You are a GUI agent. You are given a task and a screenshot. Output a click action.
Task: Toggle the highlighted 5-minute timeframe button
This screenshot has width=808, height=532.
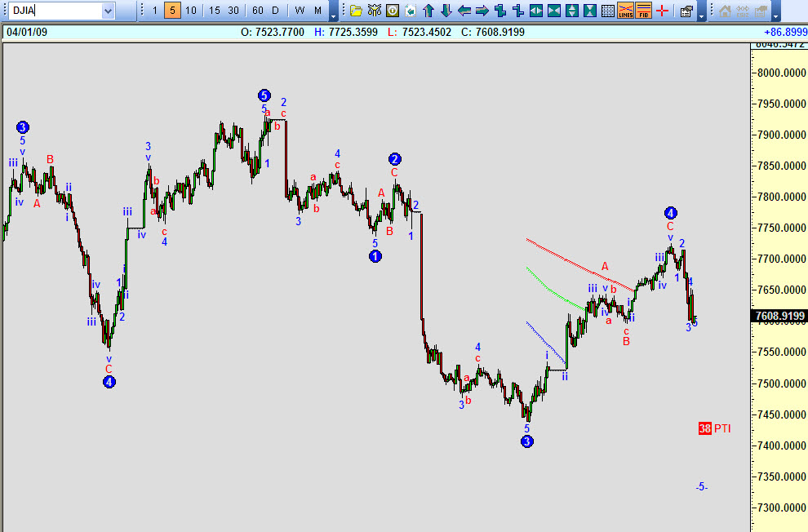(x=173, y=11)
